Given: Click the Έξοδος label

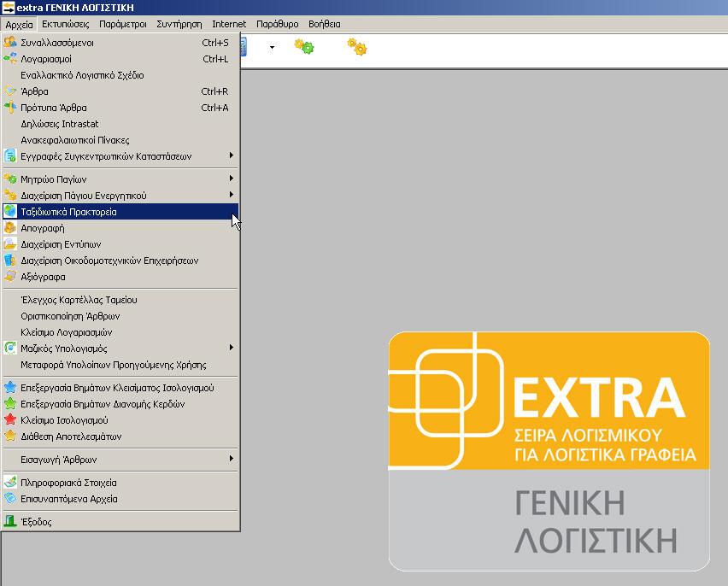Looking at the screenshot, I should point(36,521).
